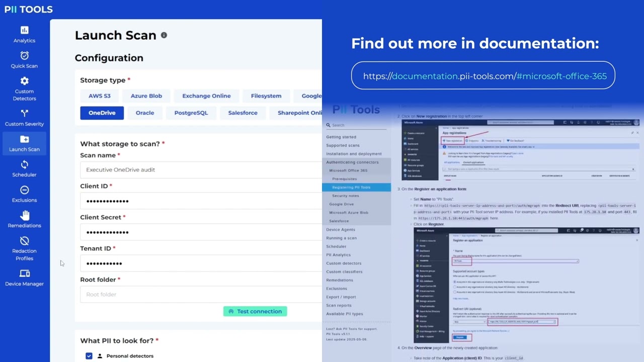Open Remediations hand icon
The image size is (644, 362).
click(x=24, y=215)
